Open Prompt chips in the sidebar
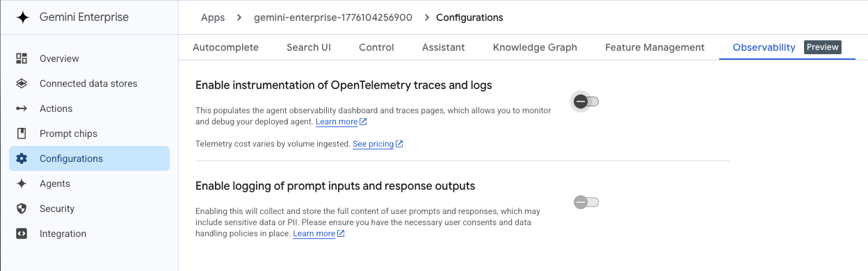Screen dimensions: 868x271 click(89, 133)
